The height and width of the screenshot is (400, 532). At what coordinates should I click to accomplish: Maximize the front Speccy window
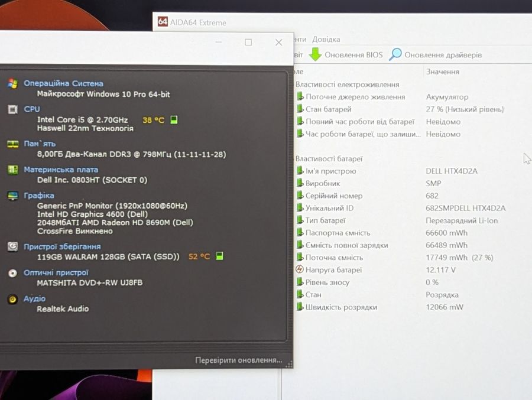click(248, 42)
